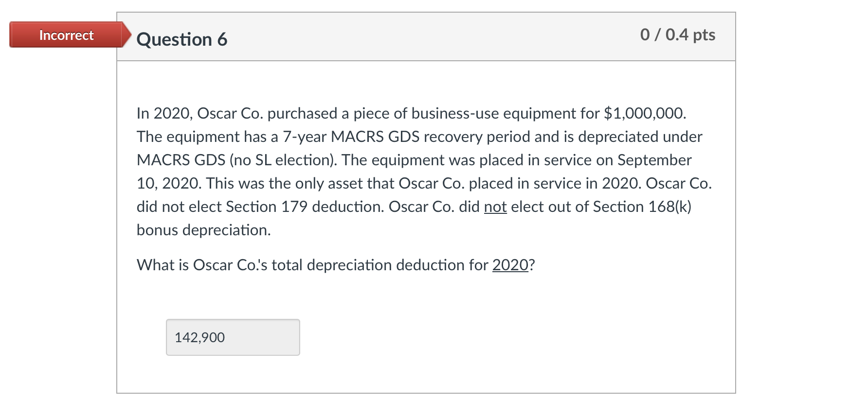Screen dimensions: 868x418
Task: Click the question sentence asking total depreciation deduction
Action: tap(336, 265)
